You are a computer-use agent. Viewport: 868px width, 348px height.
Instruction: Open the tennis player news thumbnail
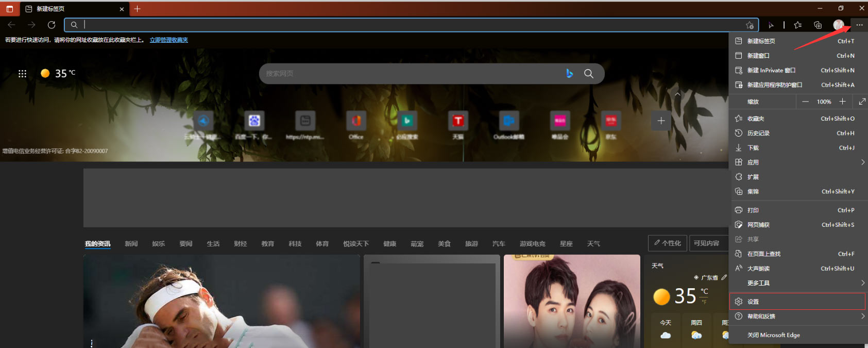coord(222,301)
